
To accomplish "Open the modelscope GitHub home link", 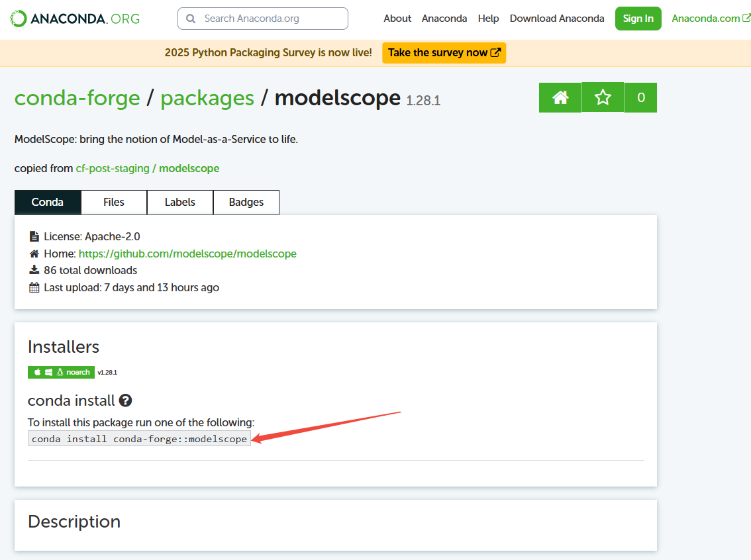I will [187, 253].
